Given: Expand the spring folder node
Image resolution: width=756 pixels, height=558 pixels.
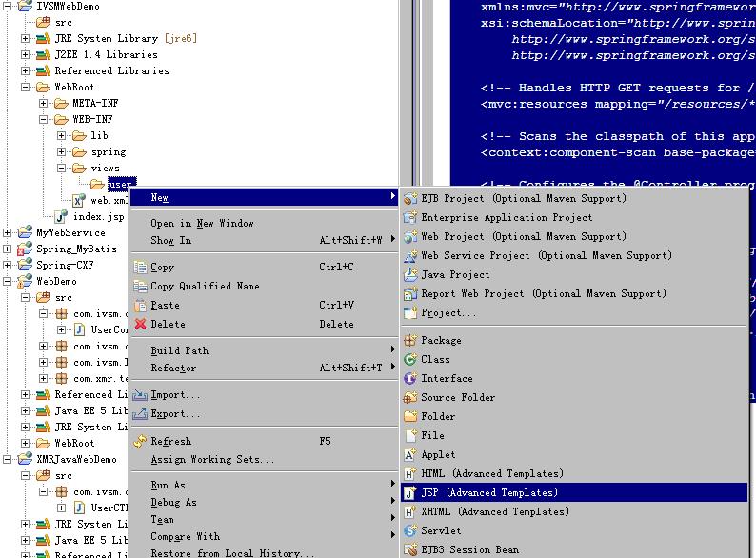Looking at the screenshot, I should pos(61,152).
